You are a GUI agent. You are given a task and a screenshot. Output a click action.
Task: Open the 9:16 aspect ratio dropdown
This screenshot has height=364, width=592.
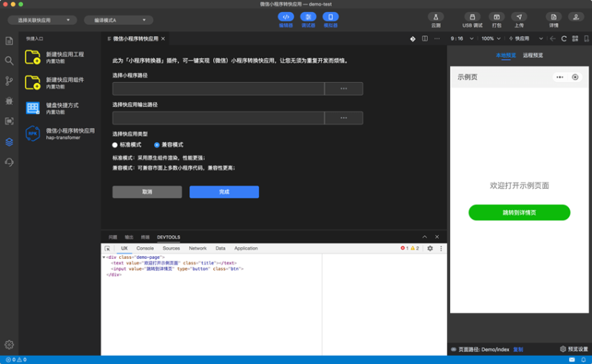point(462,38)
